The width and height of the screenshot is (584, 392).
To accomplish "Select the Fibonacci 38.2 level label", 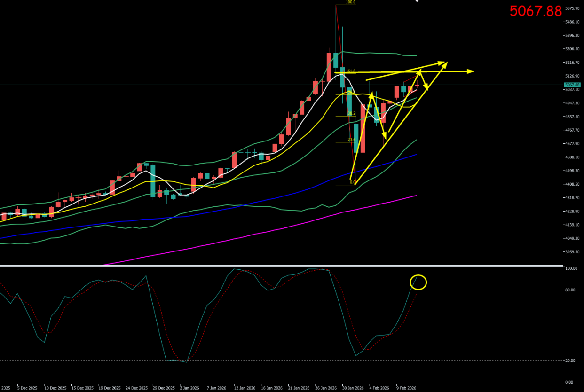I will (x=351, y=114).
